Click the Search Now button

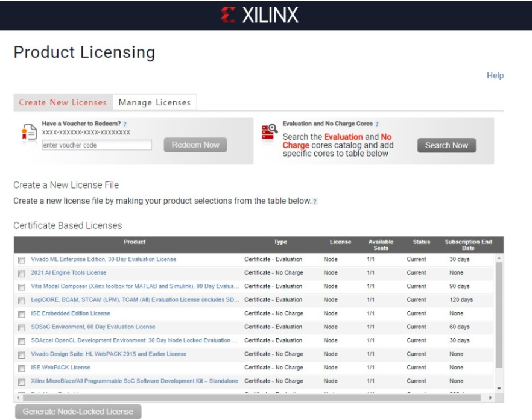click(x=446, y=145)
